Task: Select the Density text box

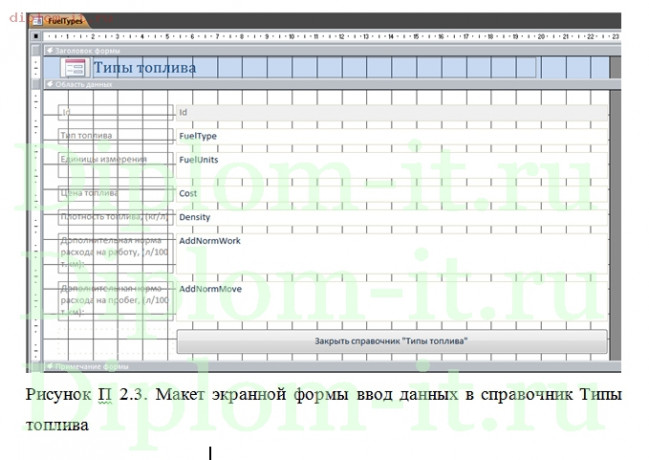Action: coord(392,217)
